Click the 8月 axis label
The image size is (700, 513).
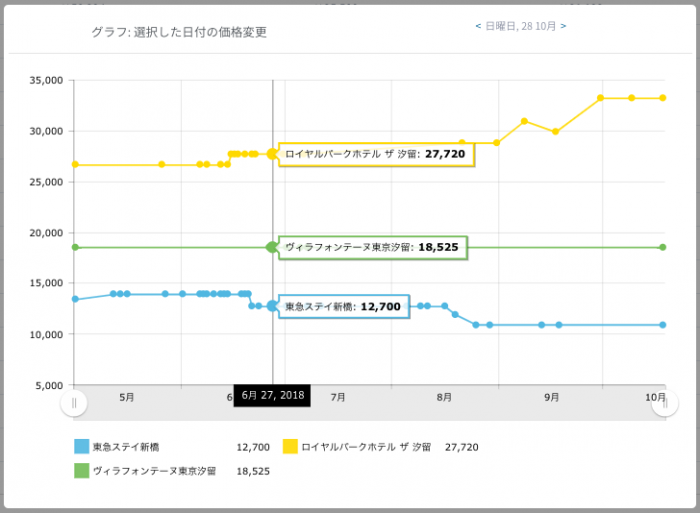(444, 397)
